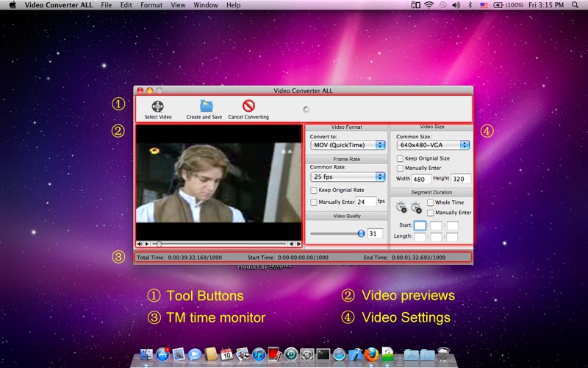Enable the Whole Time checkbox
This screenshot has width=588, height=368.
tap(430, 202)
